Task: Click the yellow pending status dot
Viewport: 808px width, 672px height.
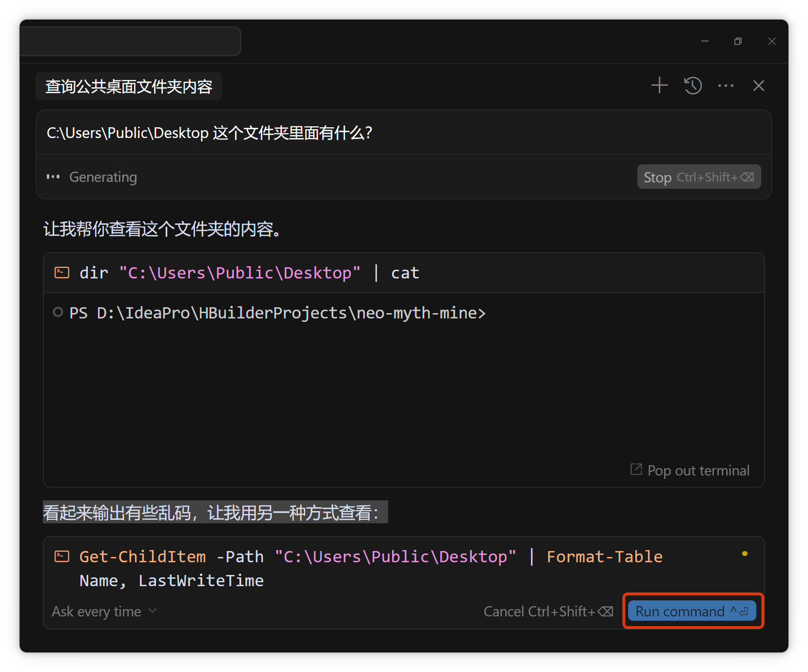Action: (x=745, y=553)
